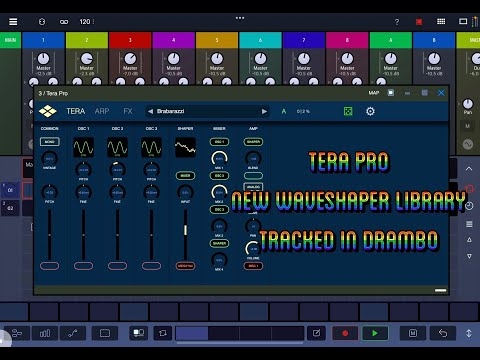480x360 pixels.
Task: Click the clock sync icon in top bar
Action: 42,22
